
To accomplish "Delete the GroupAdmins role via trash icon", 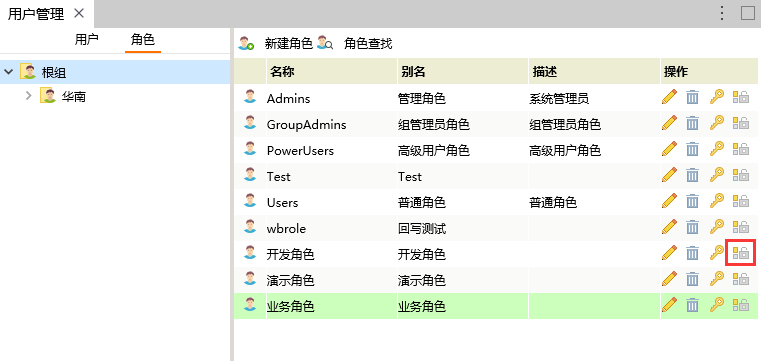I will tap(692, 123).
